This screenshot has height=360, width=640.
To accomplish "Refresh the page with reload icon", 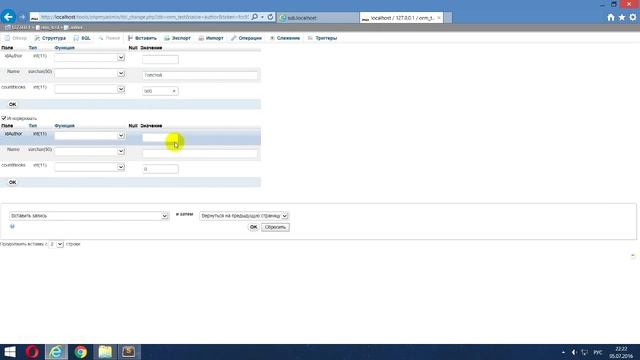I will (x=270, y=17).
